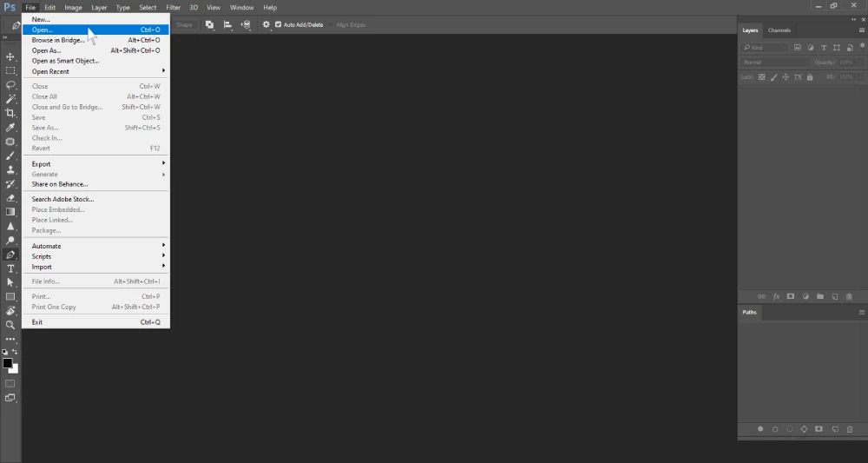Select the History Brush tool
Image resolution: width=868 pixels, height=463 pixels.
(x=10, y=184)
